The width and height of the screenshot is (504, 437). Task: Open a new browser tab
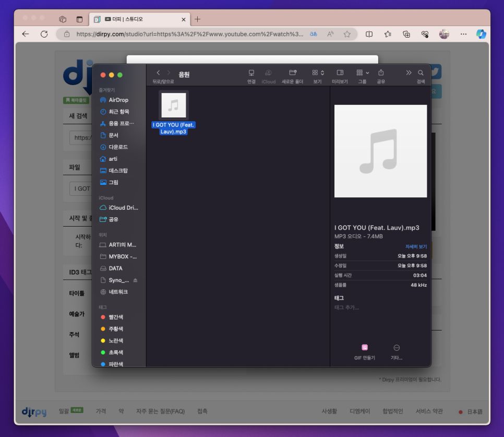pyautogui.click(x=197, y=19)
